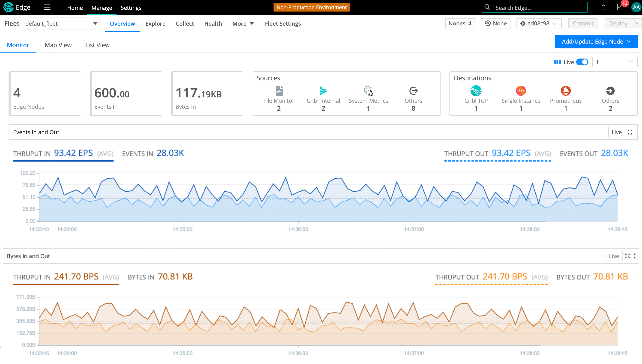Toggle Live on Events In and Out chart
The image size is (642, 364).
[x=617, y=132]
